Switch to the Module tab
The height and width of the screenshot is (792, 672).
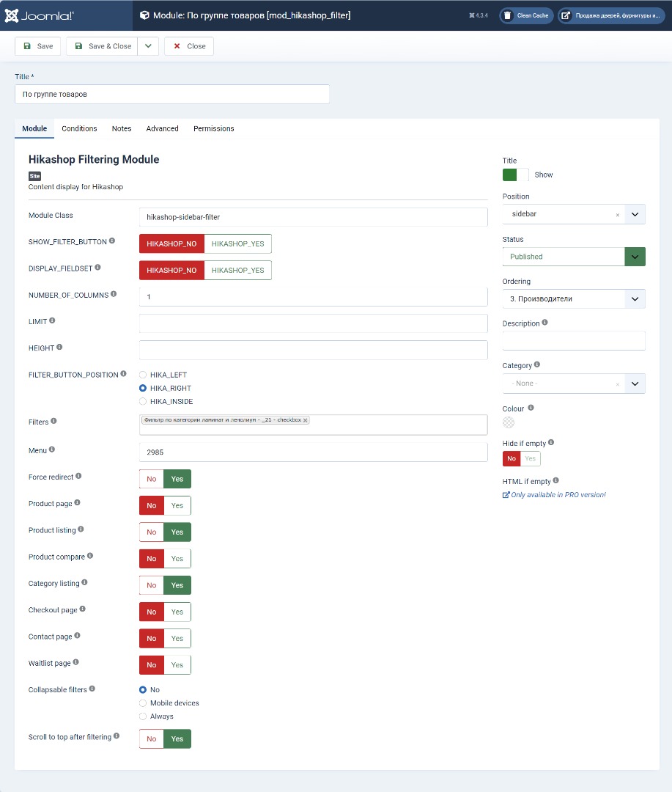34,129
